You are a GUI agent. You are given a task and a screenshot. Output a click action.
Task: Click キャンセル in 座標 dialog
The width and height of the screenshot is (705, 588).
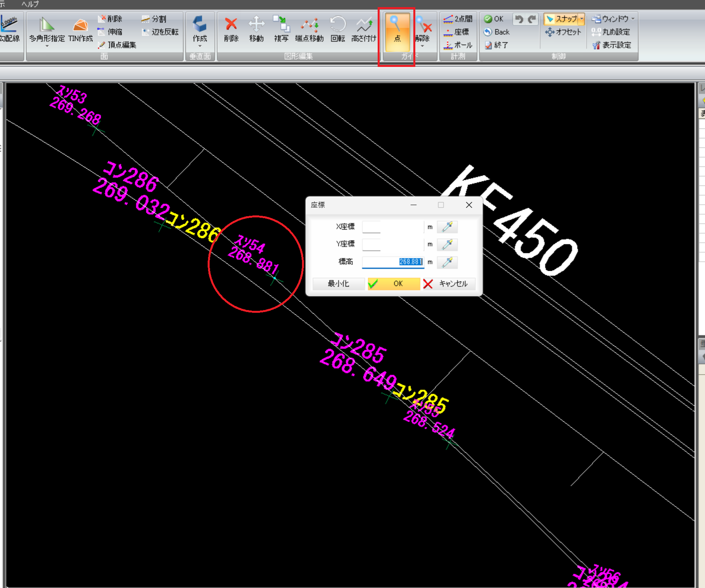tap(449, 284)
